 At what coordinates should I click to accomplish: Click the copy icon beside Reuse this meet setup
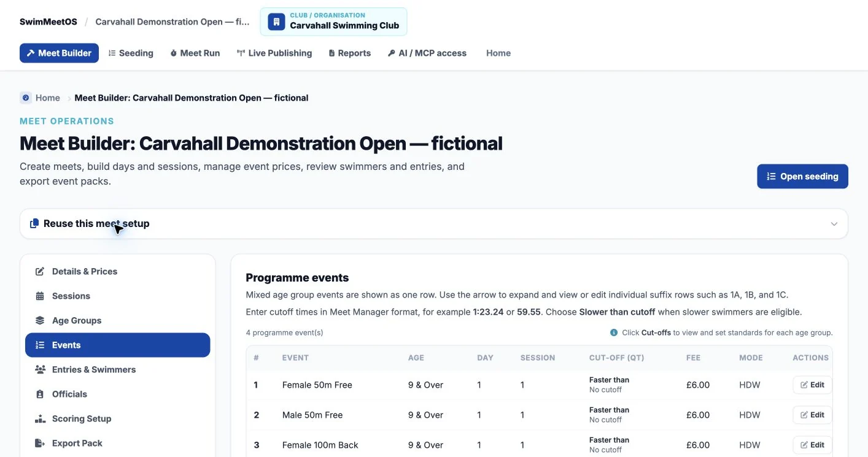tap(34, 223)
